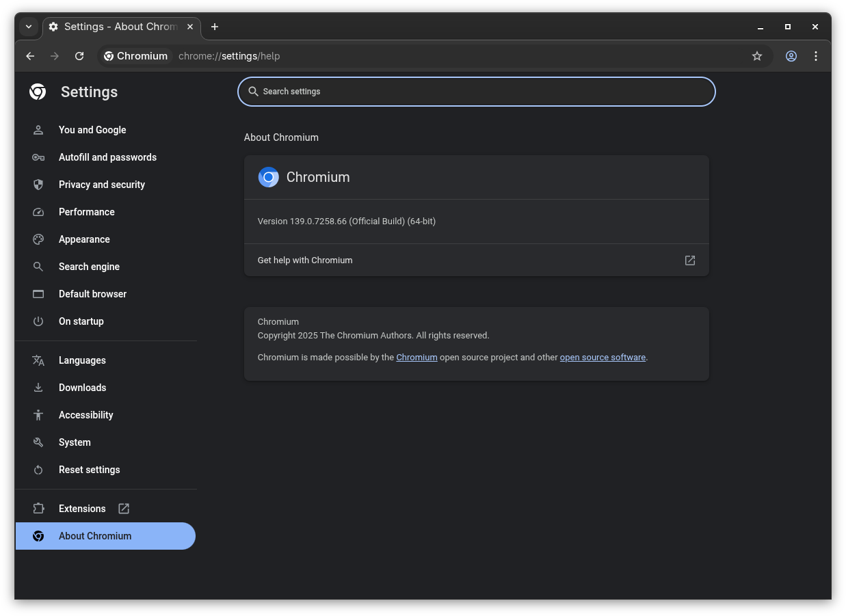Click the Downloads arrow icon
The image size is (846, 616).
38,388
